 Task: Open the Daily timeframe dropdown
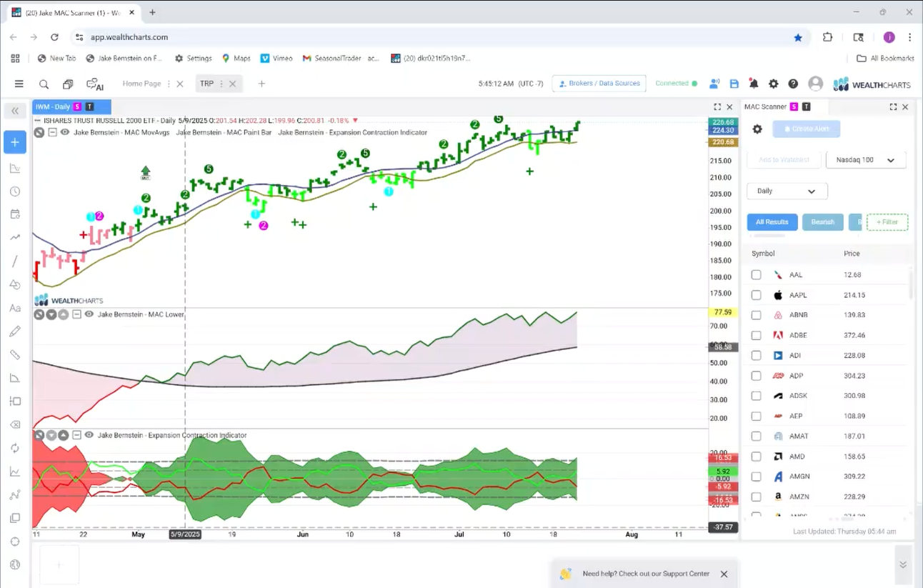coord(787,191)
